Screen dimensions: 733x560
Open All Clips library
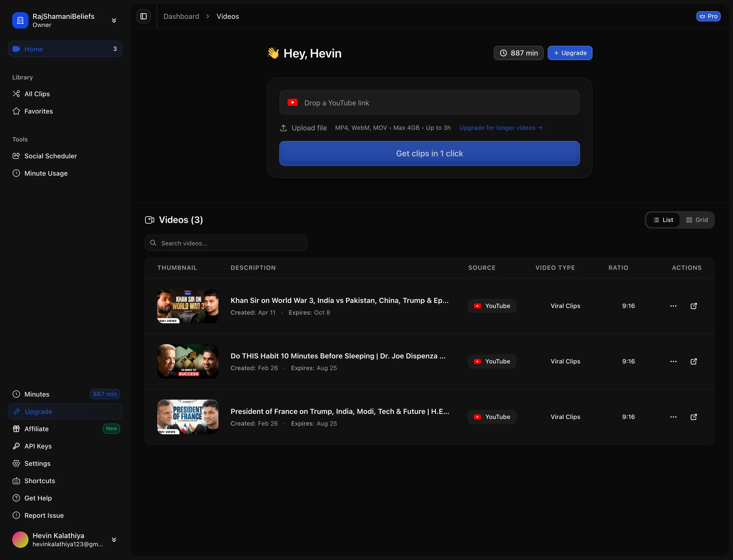point(65,94)
